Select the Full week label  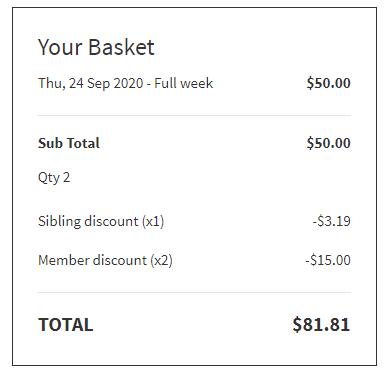pos(184,83)
